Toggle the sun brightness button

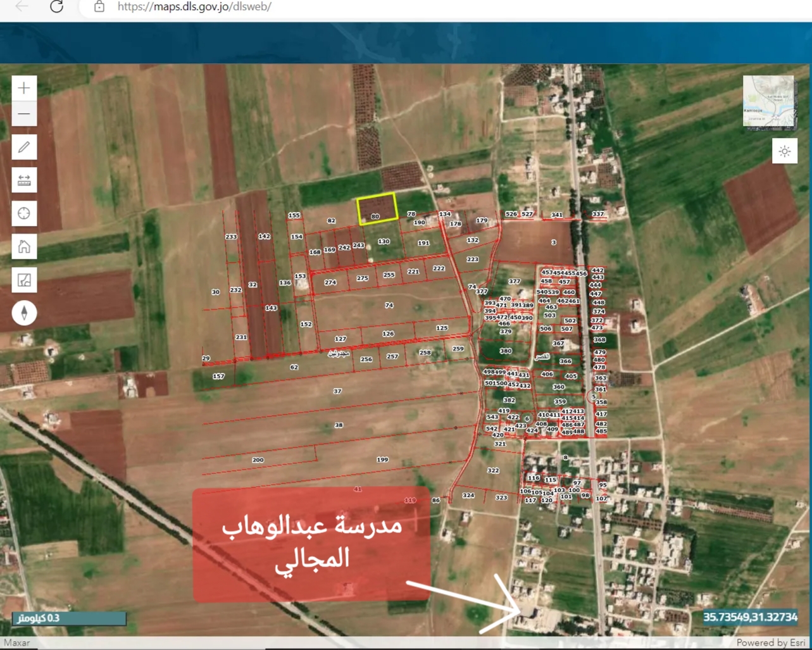(x=785, y=151)
